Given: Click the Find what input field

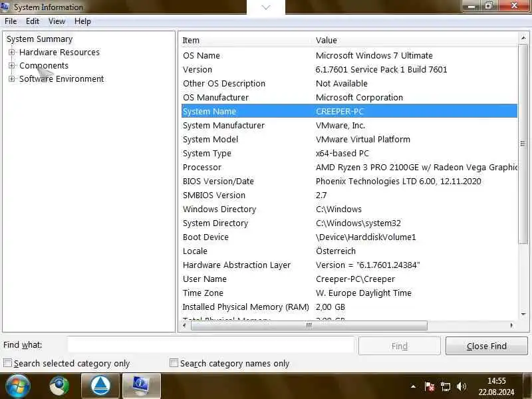Looking at the screenshot, I should coord(210,345).
